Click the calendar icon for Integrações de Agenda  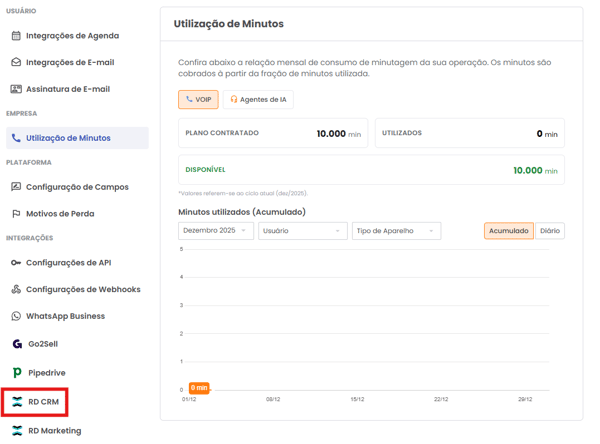(x=16, y=36)
